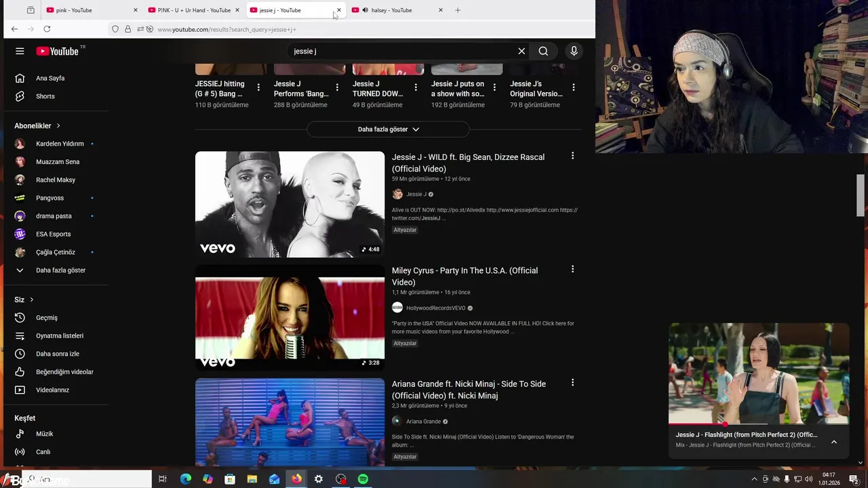Click the browser address bar URL
Screen dimensions: 868x488
pyautogui.click(x=226, y=29)
